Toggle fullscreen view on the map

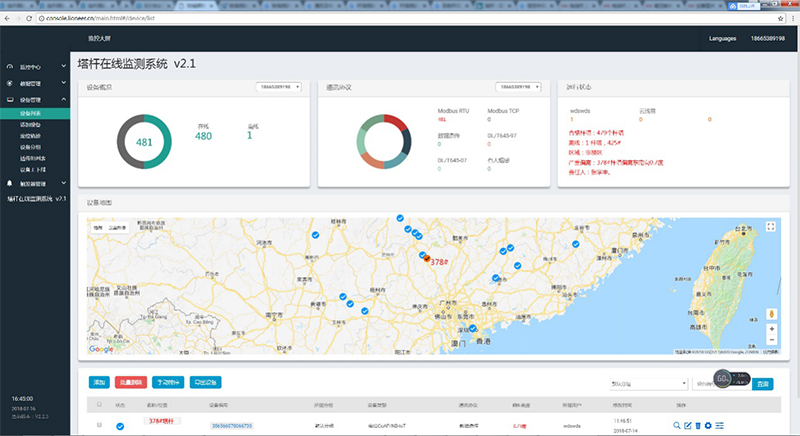[771, 227]
